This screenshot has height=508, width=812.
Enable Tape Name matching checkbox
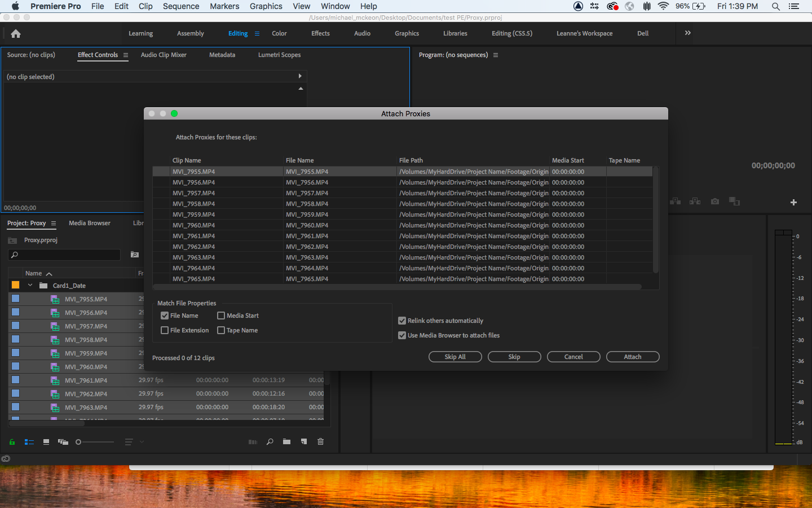pyautogui.click(x=221, y=330)
